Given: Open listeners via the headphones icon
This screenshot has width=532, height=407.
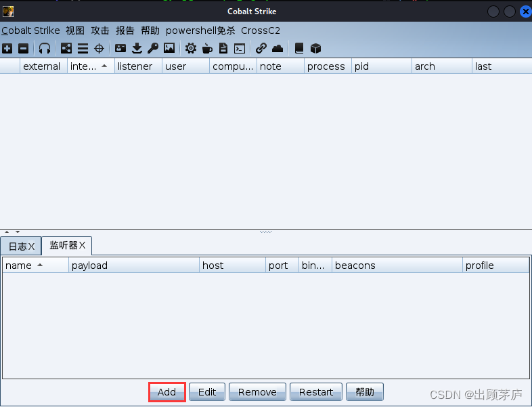Looking at the screenshot, I should [x=45, y=49].
